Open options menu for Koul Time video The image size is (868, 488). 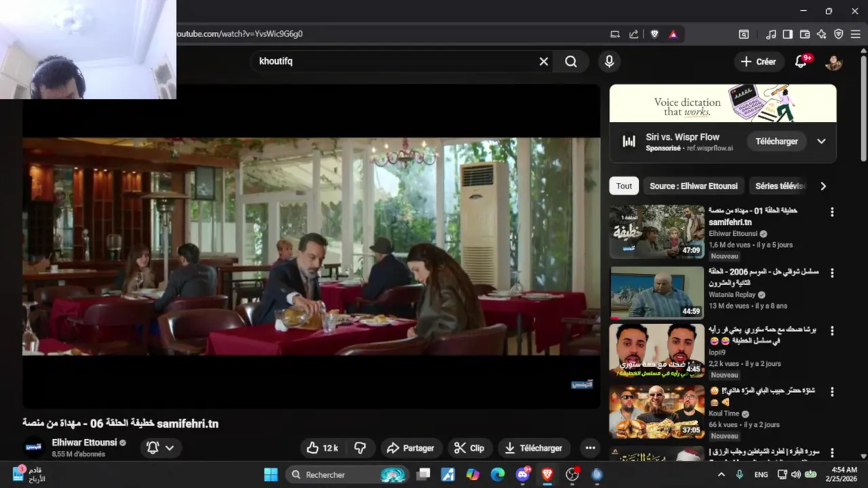point(832,392)
